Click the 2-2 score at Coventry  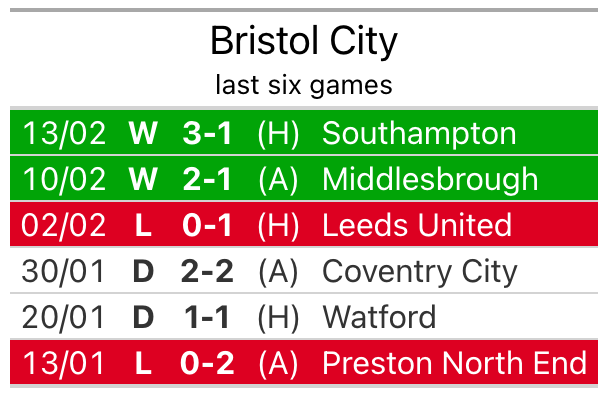pyautogui.click(x=207, y=271)
